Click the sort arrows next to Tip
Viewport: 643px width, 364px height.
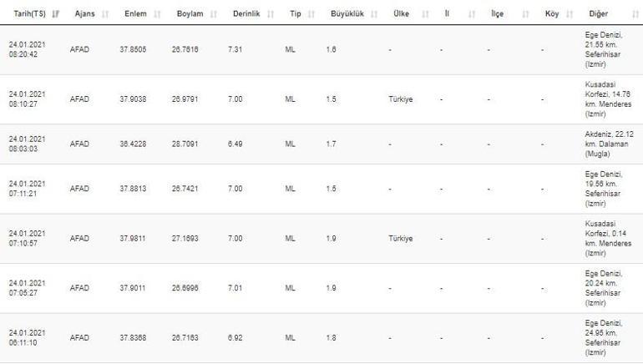311,14
